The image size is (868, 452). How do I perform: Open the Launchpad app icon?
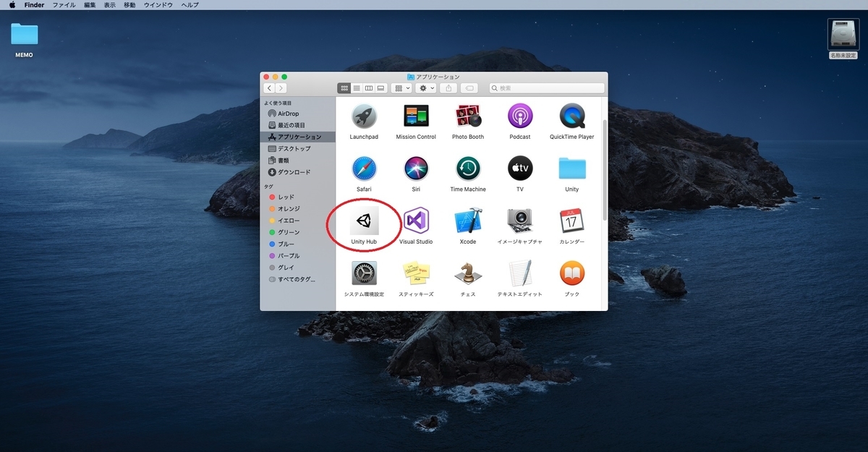point(364,116)
